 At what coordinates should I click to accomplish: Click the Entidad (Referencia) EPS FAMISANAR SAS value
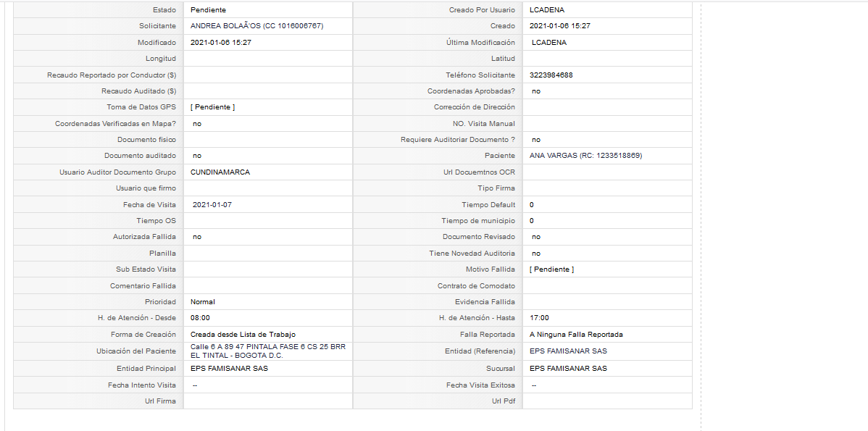point(568,351)
